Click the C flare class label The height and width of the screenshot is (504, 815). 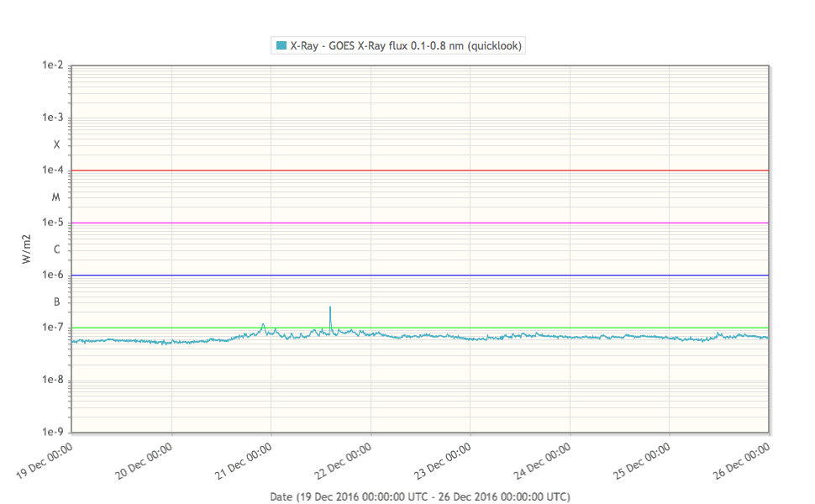[56, 250]
